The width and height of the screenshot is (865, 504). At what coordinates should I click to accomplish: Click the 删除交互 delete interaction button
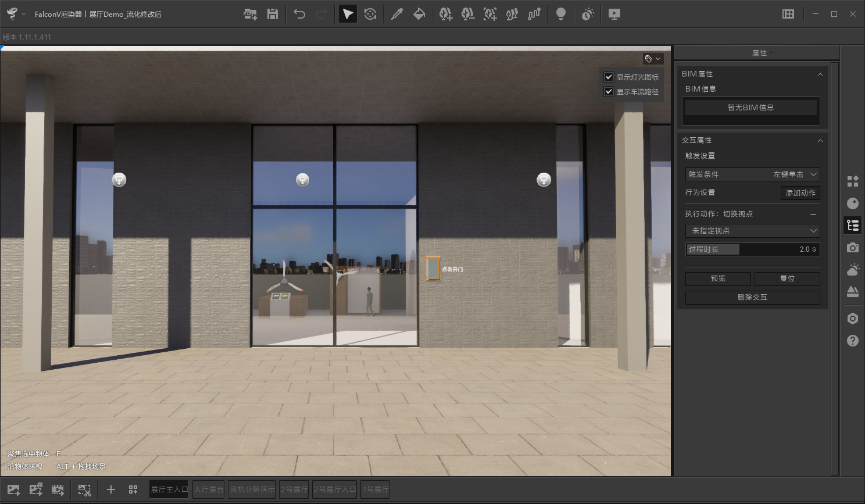(752, 297)
